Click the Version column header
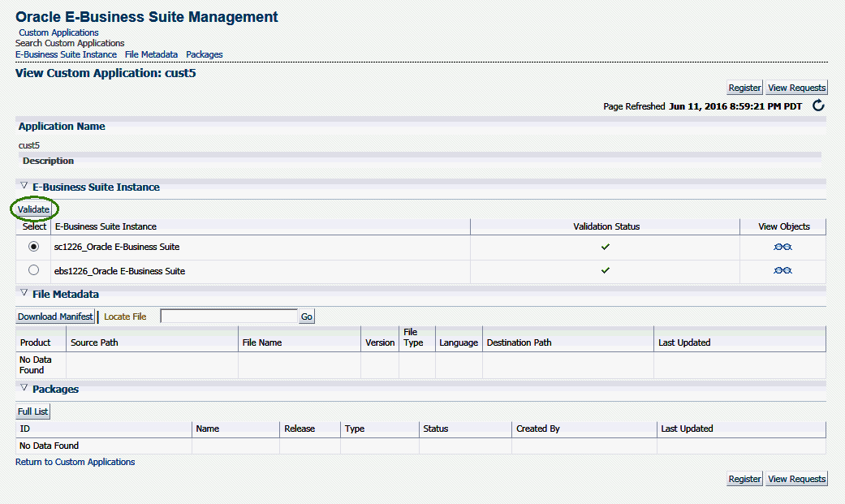The image size is (845, 504). 380,342
